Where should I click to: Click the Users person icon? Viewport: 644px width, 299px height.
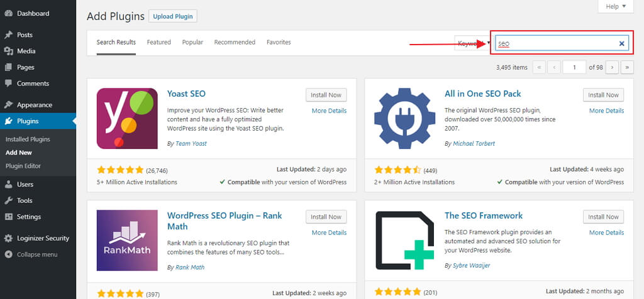[8, 185]
